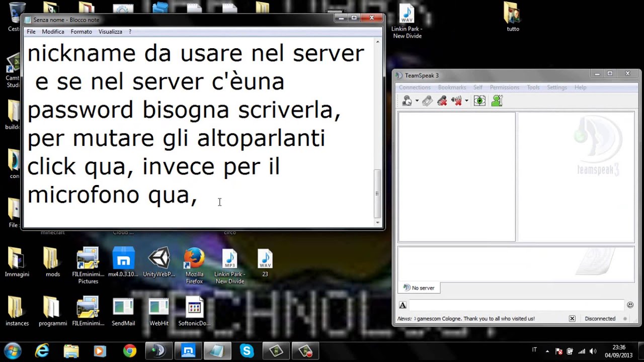Select the FILEminimi Pictures shortcut icon
The width and height of the screenshot is (644, 362).
coord(88,266)
